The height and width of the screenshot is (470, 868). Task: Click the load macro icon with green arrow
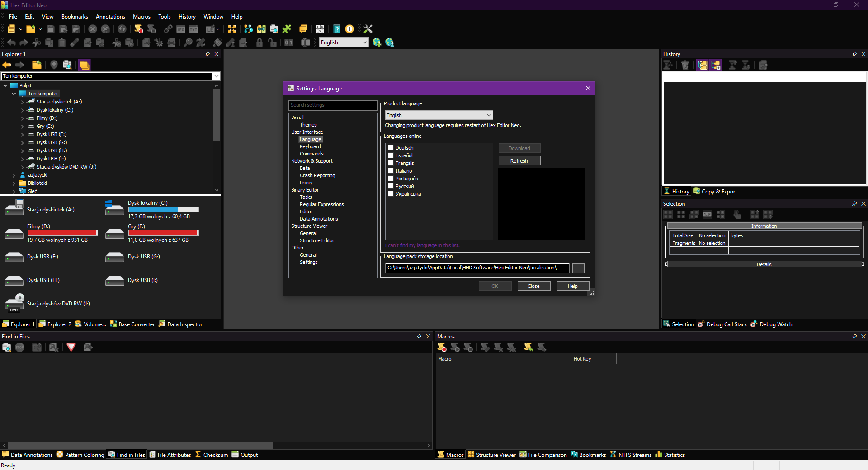tap(528, 347)
